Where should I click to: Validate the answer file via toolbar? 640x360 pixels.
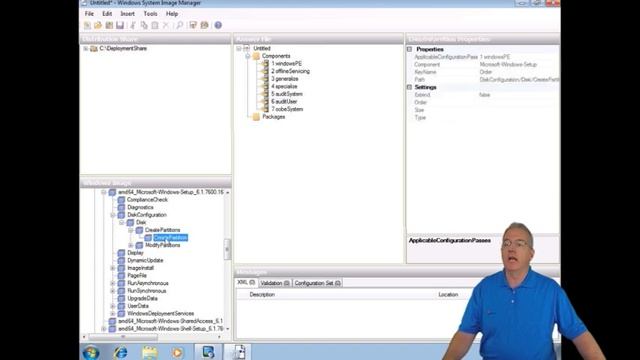coord(193,25)
